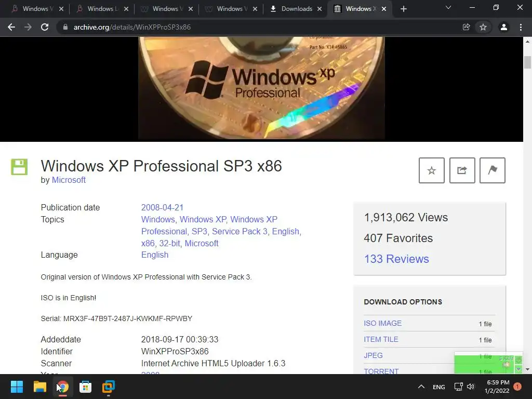532x399 pixels.
Task: Open ITEM TILE download option
Action: click(x=381, y=339)
